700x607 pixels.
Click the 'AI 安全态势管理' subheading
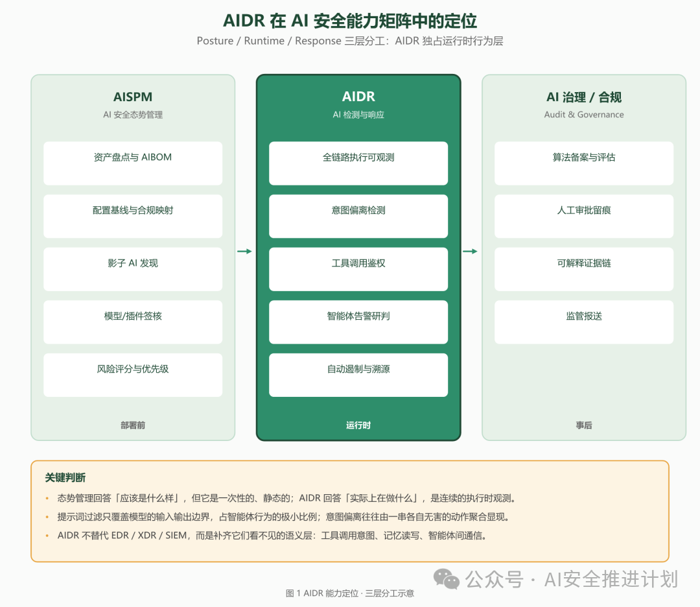tap(133, 115)
